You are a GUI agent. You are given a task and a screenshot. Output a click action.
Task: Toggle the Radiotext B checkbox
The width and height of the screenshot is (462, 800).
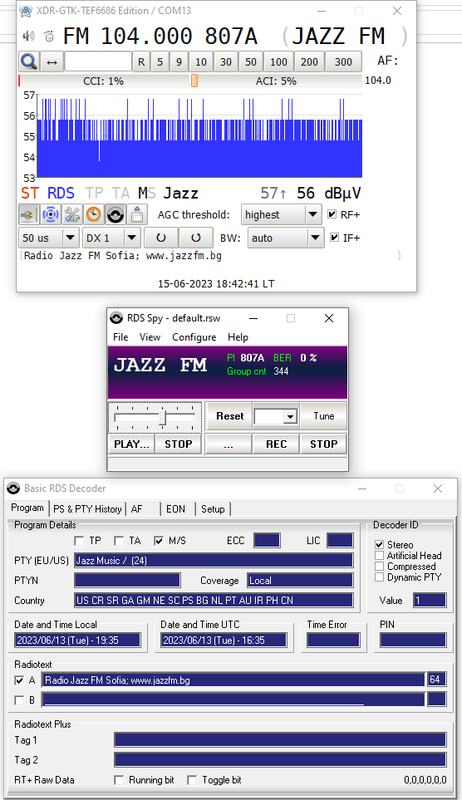tap(19, 700)
